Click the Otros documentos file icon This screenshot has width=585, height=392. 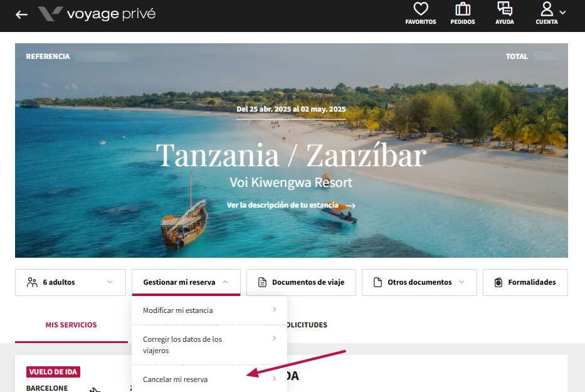[x=377, y=282]
